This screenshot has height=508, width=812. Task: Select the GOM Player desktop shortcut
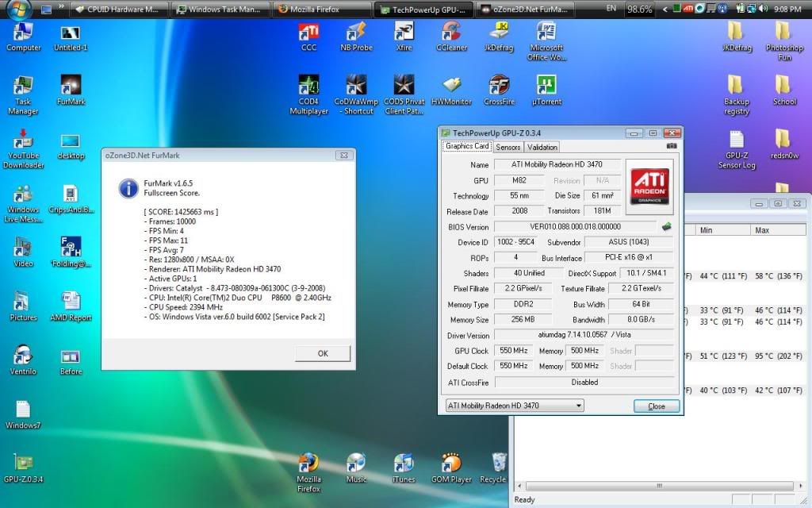pyautogui.click(x=451, y=468)
